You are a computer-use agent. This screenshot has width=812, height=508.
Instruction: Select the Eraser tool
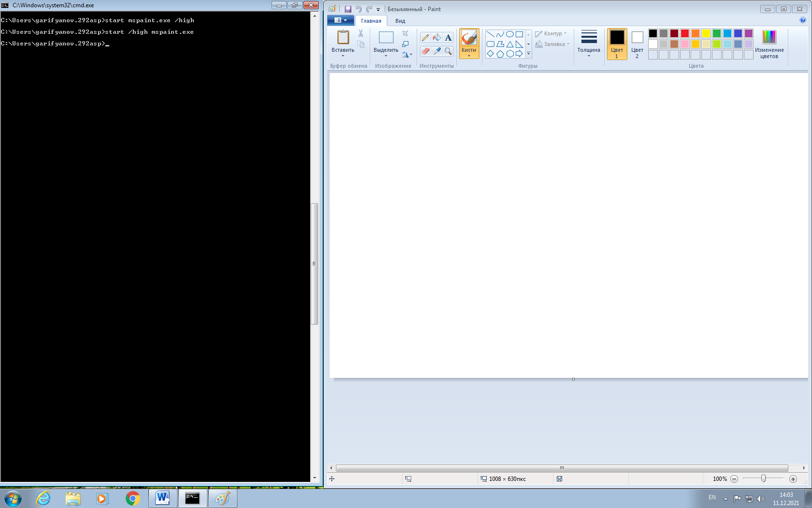coord(425,51)
